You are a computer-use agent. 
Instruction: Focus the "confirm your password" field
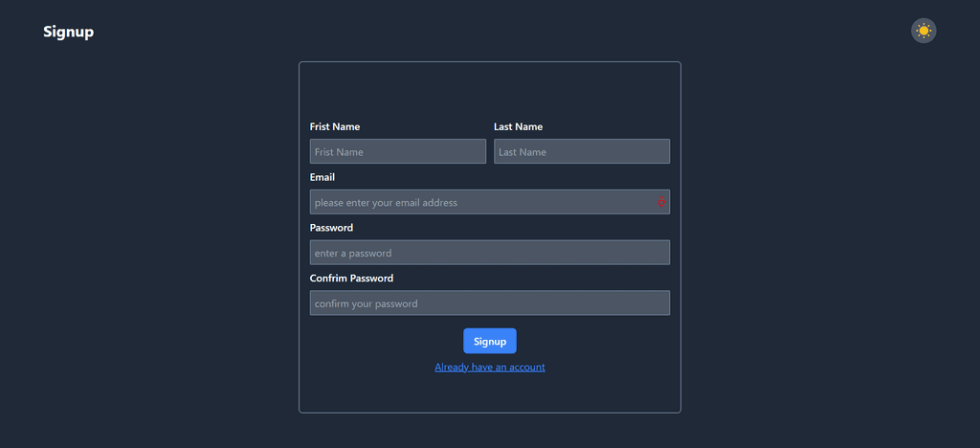point(490,303)
